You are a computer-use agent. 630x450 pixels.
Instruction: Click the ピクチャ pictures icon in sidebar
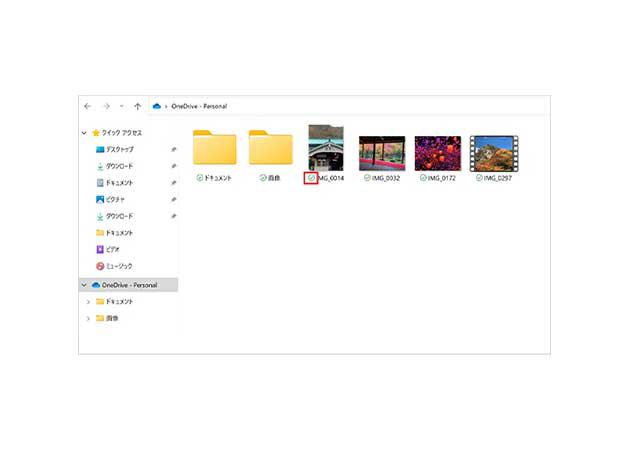pos(100,199)
